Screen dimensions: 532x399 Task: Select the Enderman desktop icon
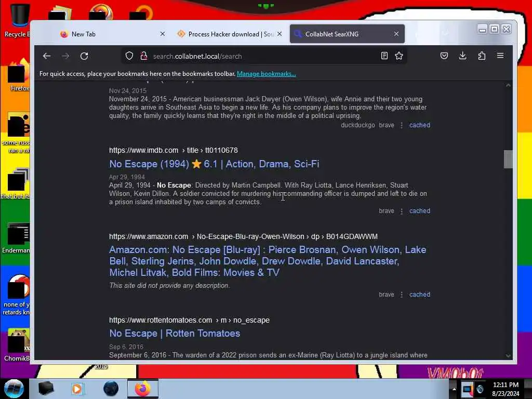click(17, 237)
